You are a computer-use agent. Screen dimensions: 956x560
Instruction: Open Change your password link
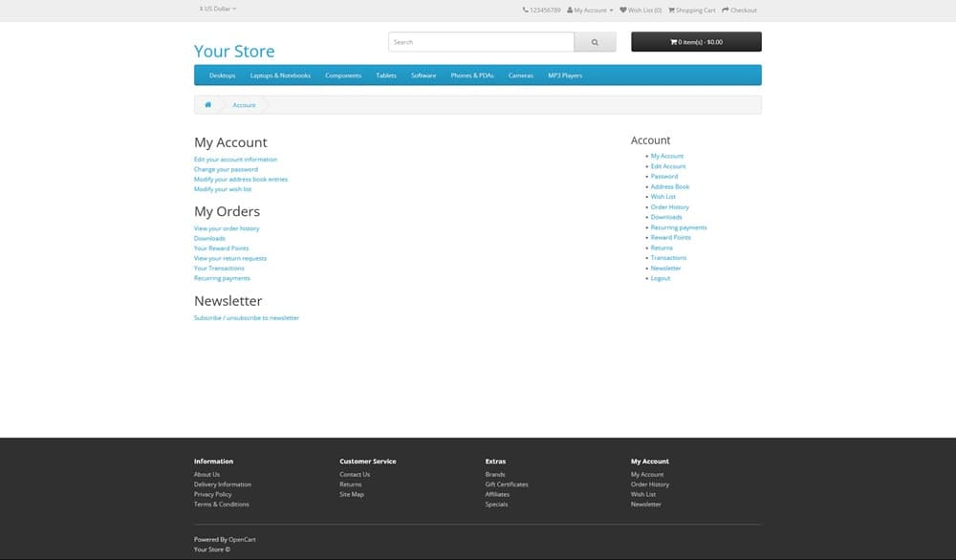tap(226, 169)
